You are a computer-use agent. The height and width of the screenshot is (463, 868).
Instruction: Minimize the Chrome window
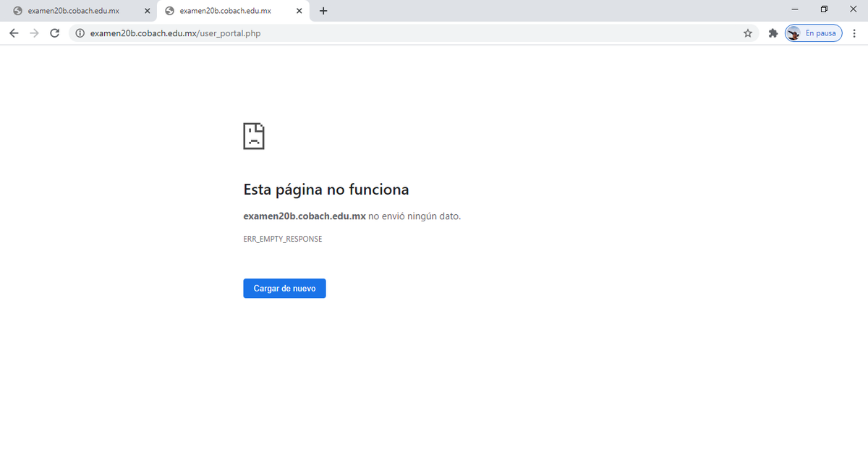pos(795,9)
